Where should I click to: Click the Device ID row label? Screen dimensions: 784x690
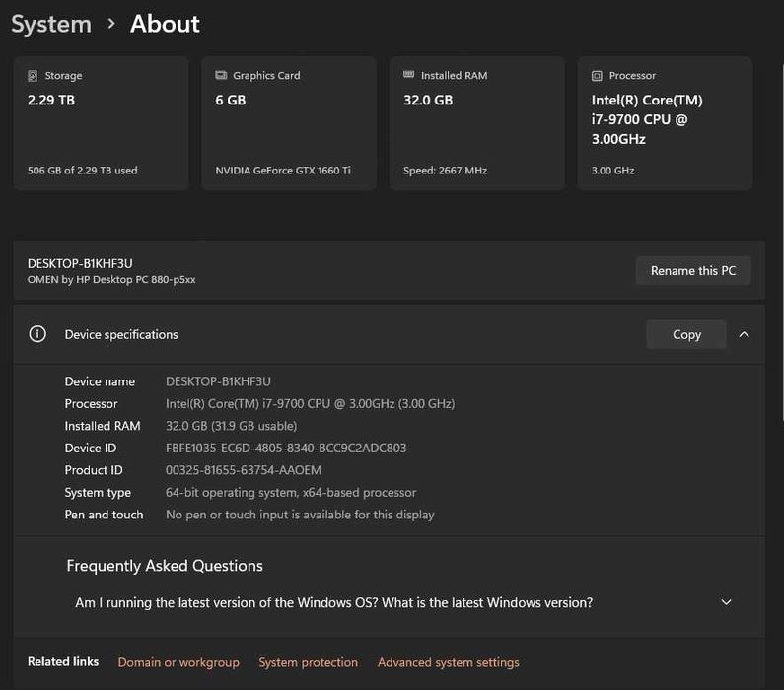coord(91,448)
